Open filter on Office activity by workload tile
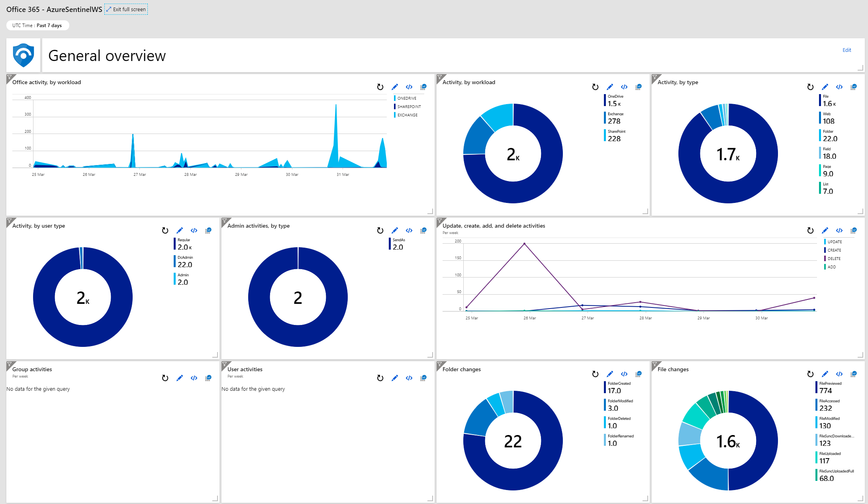 click(x=9, y=77)
